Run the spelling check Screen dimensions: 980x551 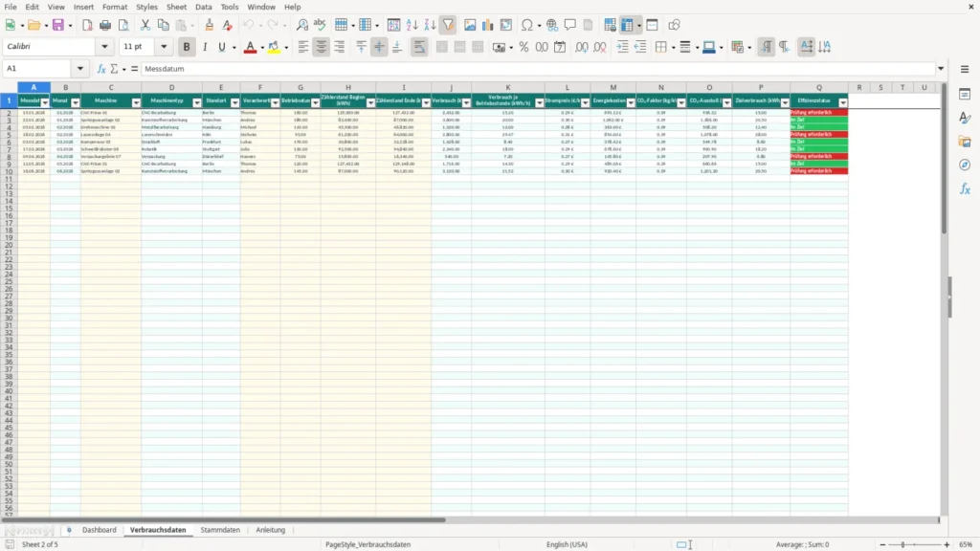[320, 25]
